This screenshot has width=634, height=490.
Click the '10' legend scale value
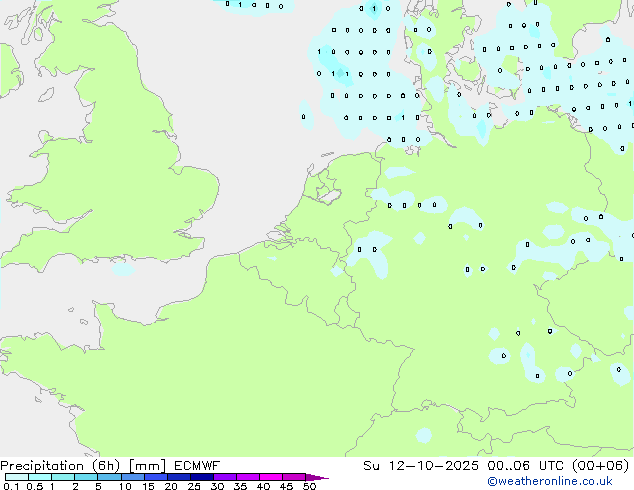tap(125, 486)
